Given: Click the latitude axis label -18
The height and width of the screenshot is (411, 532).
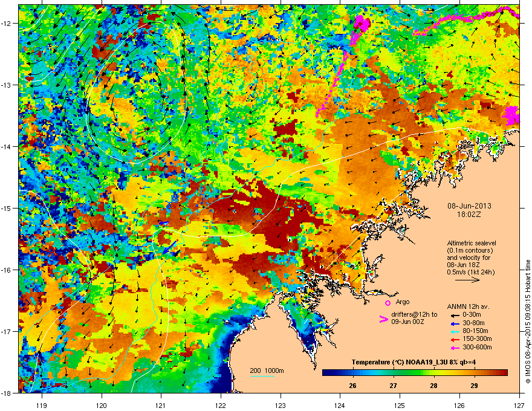Looking at the screenshot, I should click(6, 393).
